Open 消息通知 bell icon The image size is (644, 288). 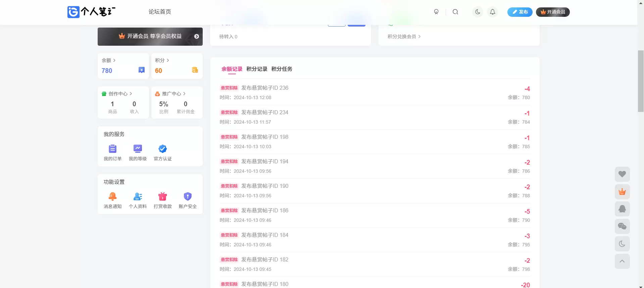(112, 196)
